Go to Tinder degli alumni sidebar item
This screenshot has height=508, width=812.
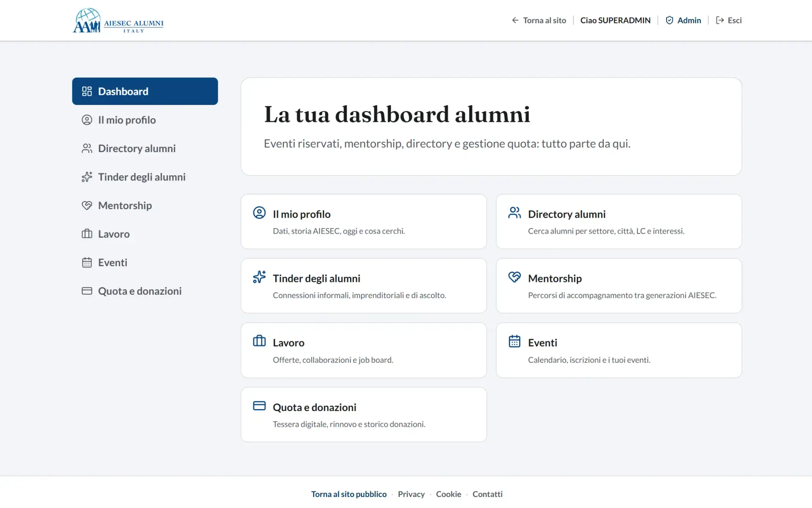click(145, 177)
